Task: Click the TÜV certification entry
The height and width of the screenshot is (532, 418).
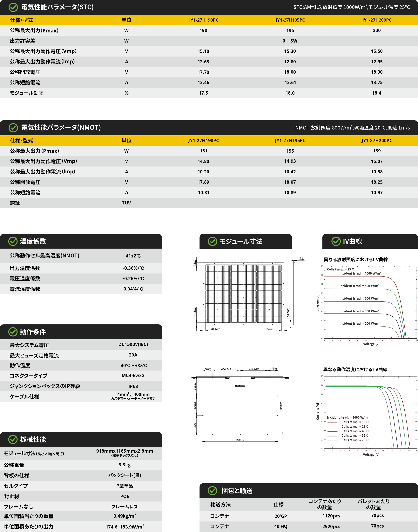Action: [x=126, y=203]
